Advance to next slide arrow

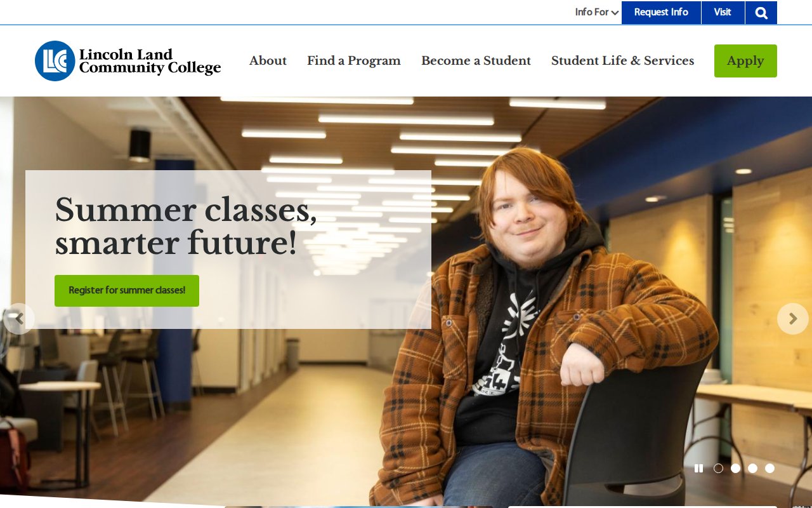point(793,319)
